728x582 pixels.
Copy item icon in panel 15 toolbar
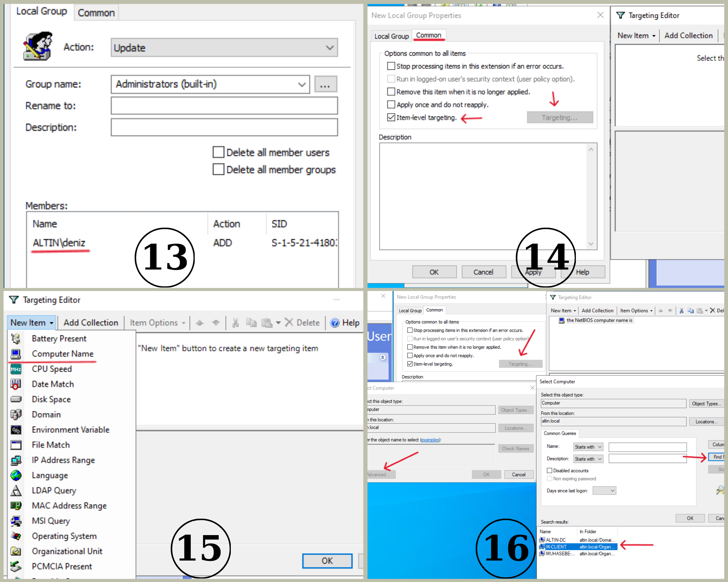[x=251, y=323]
